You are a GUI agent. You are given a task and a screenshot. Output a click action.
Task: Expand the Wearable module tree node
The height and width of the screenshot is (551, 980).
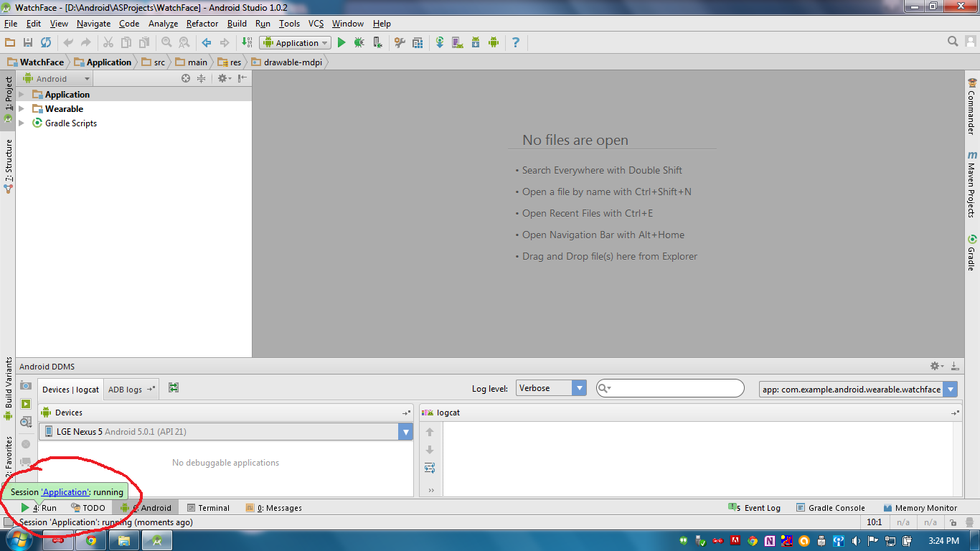point(22,109)
